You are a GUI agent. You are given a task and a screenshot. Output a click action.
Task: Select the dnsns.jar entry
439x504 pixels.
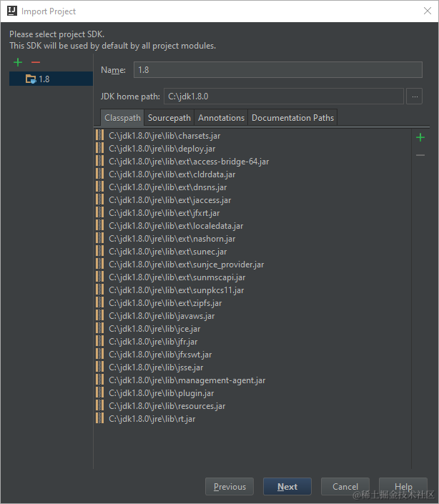(x=252, y=187)
